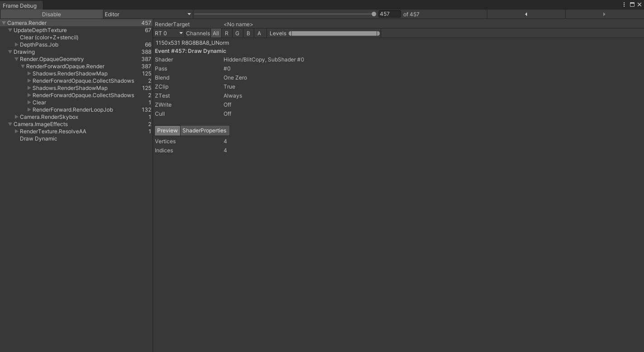Click the Vertices count value
Screen dimensions: 644x352
225,141
